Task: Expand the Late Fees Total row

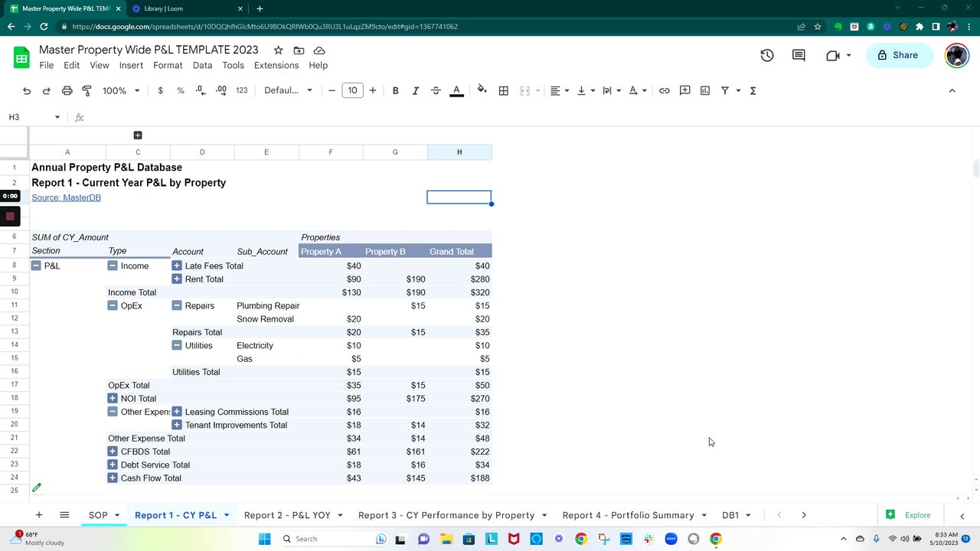Action: tap(177, 266)
